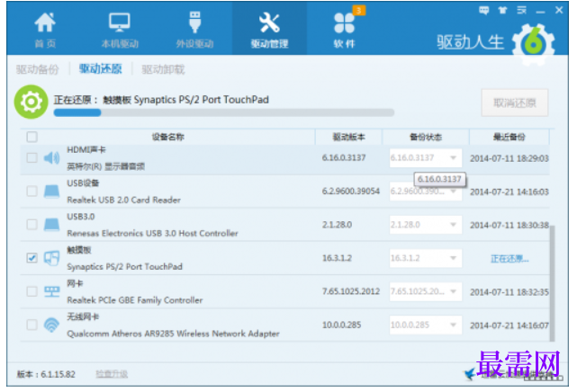Click the green gear restore status icon
Screen dimensions: 577x392
[32, 102]
